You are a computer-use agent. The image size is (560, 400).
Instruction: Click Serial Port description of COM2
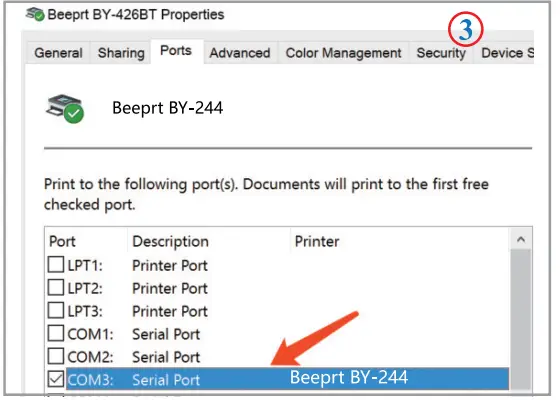(166, 357)
